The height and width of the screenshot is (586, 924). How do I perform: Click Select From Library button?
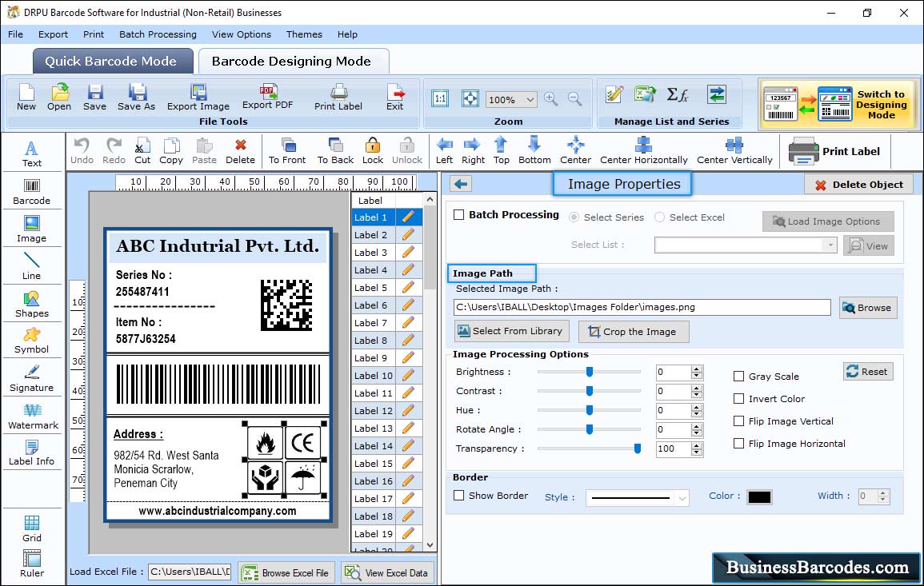pyautogui.click(x=511, y=331)
